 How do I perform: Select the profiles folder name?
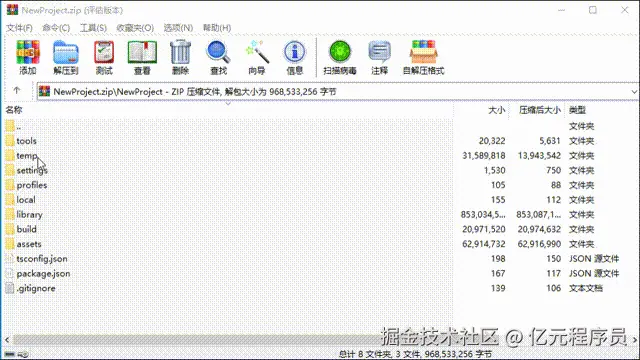32,185
